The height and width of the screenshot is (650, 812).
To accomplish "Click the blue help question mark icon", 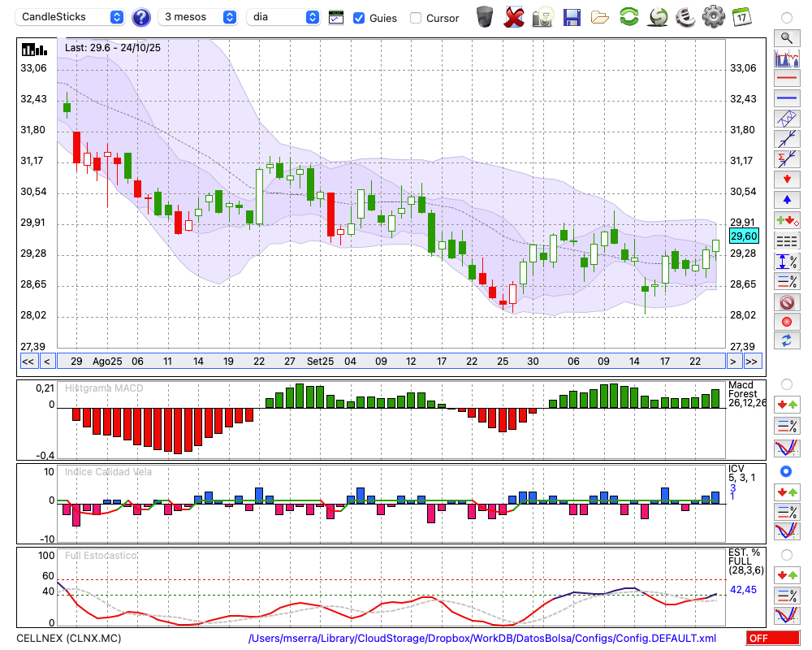I will (x=141, y=17).
